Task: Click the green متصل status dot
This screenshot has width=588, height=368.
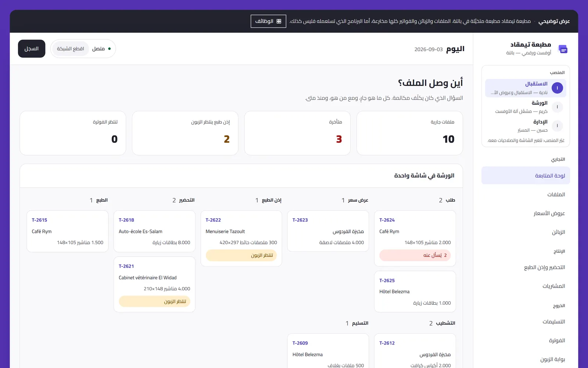Action: [110, 49]
